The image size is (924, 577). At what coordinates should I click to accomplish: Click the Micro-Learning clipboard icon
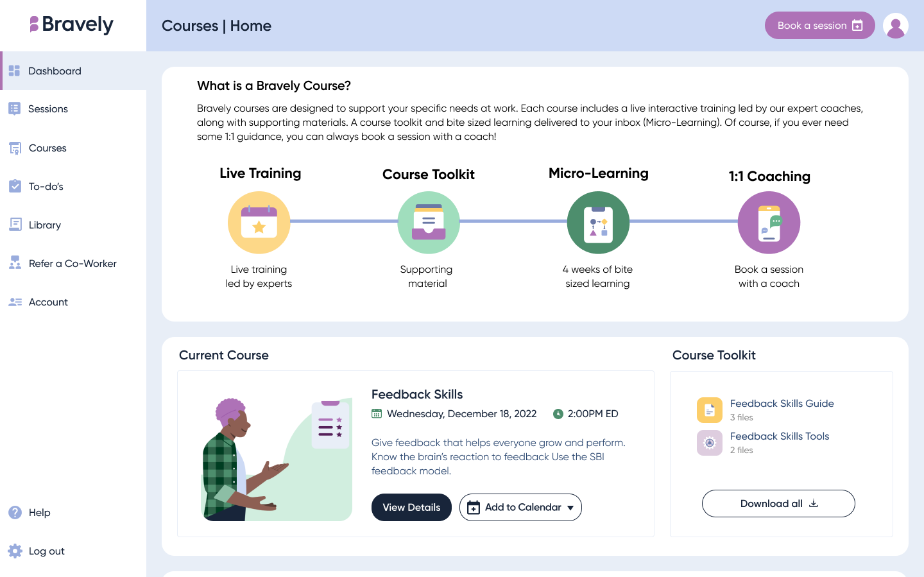[598, 223]
